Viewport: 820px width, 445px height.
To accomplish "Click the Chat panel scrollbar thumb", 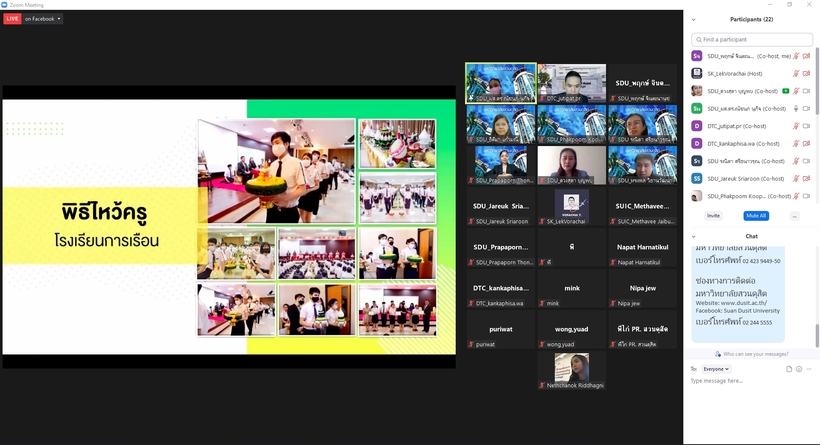I will 817,336.
